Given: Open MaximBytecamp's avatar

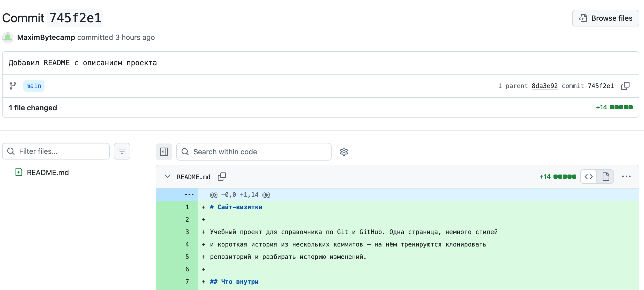Looking at the screenshot, I should (x=8, y=38).
